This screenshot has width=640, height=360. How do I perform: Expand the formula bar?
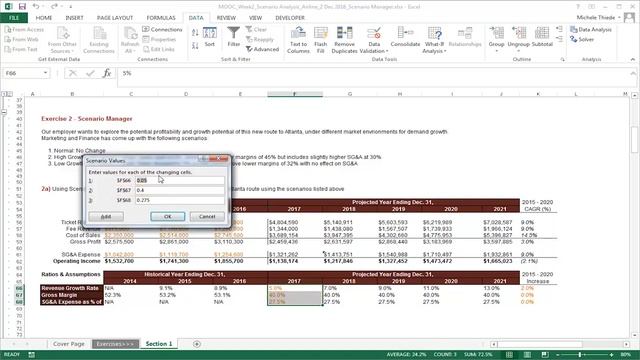[x=633, y=73]
